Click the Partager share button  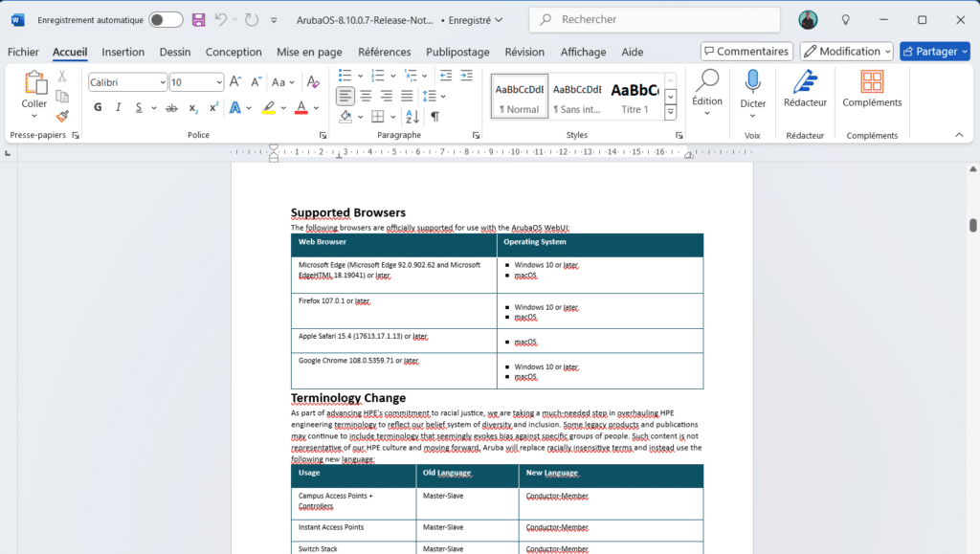point(935,52)
